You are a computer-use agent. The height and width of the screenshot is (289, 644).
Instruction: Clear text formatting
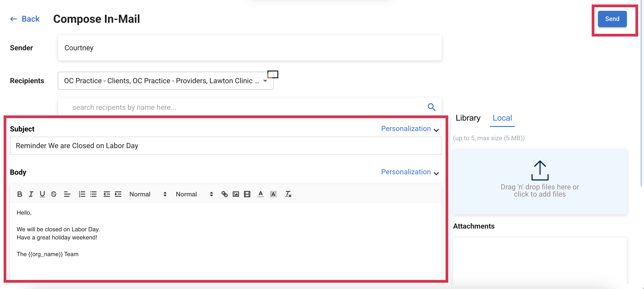(x=288, y=194)
